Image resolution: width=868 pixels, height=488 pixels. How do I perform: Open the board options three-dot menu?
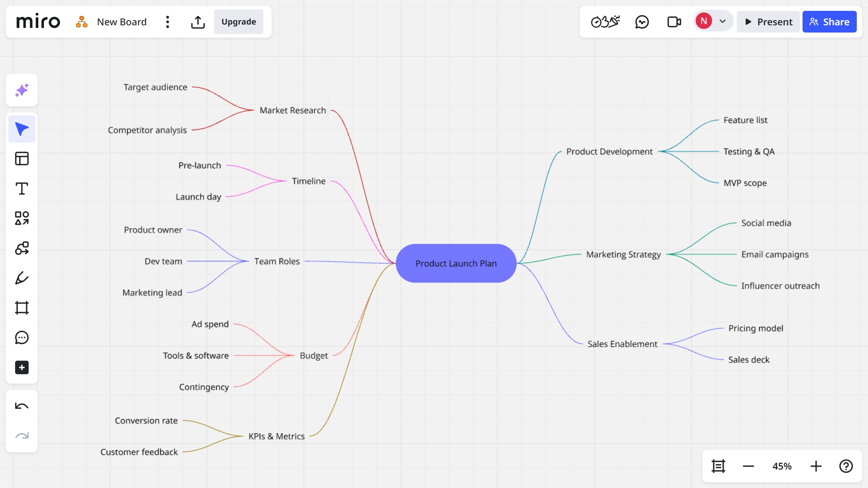(167, 22)
